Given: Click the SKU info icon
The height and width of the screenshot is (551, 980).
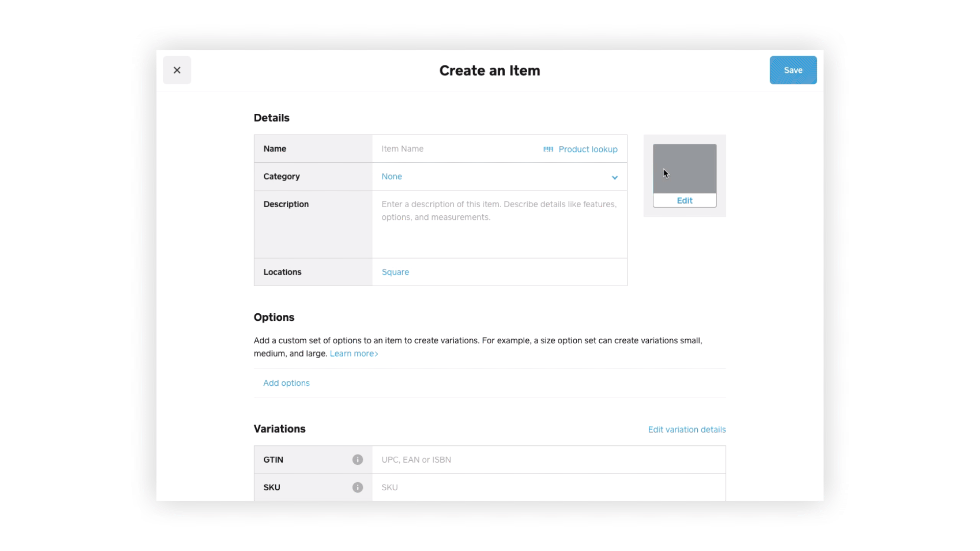Looking at the screenshot, I should tap(357, 487).
